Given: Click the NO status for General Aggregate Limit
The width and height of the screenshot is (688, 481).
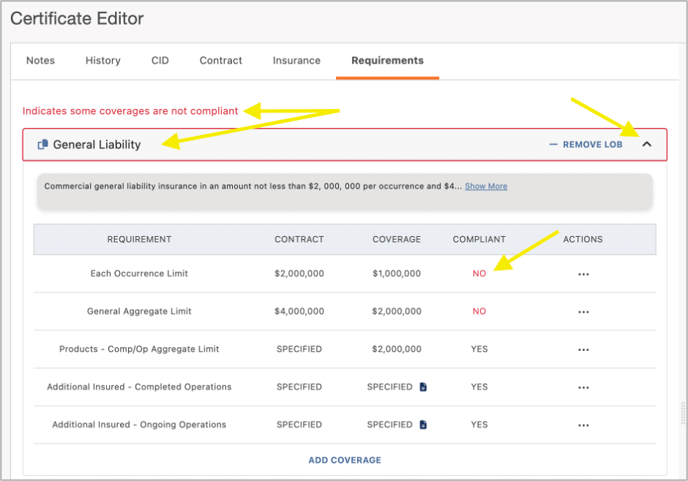Looking at the screenshot, I should point(479,311).
